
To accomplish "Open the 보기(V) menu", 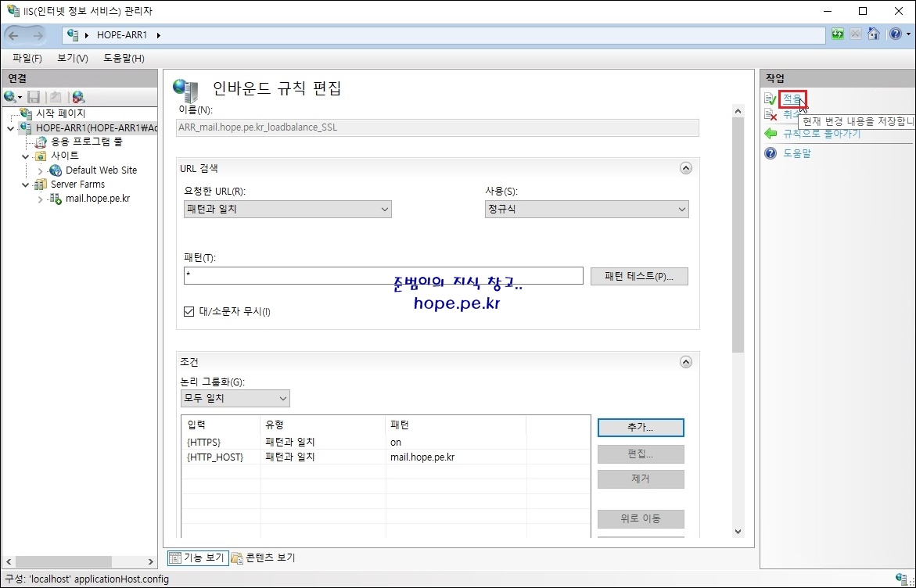I will pyautogui.click(x=73, y=58).
